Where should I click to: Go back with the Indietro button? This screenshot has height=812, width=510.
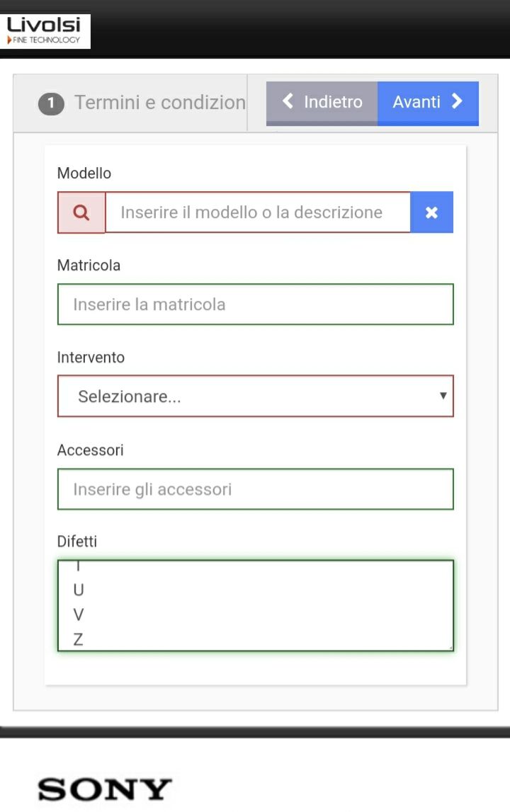pyautogui.click(x=322, y=103)
